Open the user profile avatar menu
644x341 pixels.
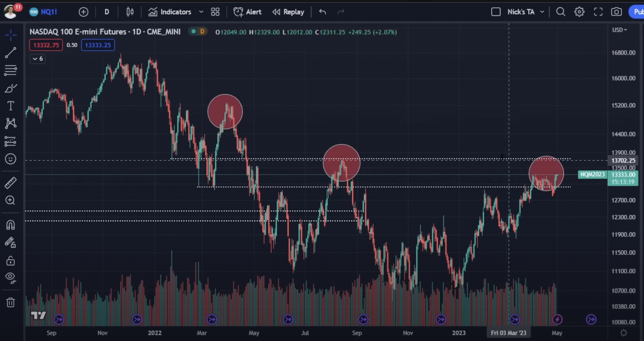coord(10,11)
